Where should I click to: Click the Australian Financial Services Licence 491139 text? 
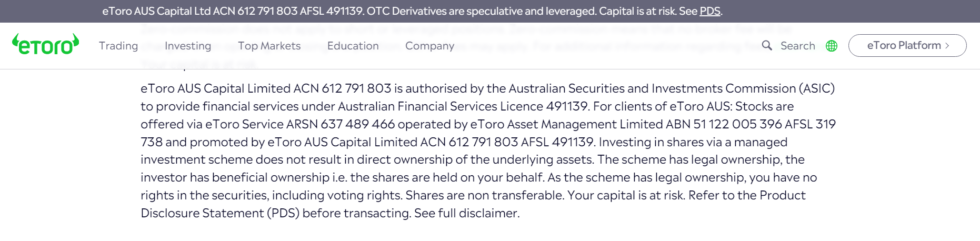coord(462,106)
